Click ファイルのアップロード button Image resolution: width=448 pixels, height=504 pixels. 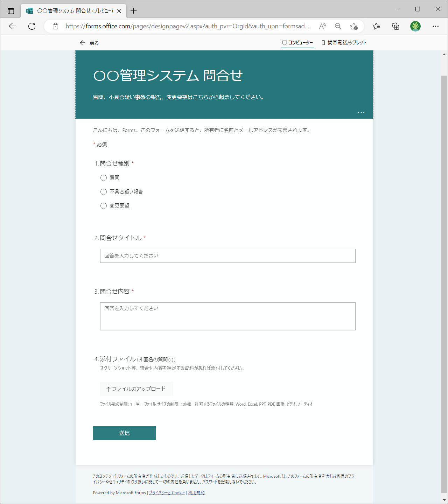(136, 389)
